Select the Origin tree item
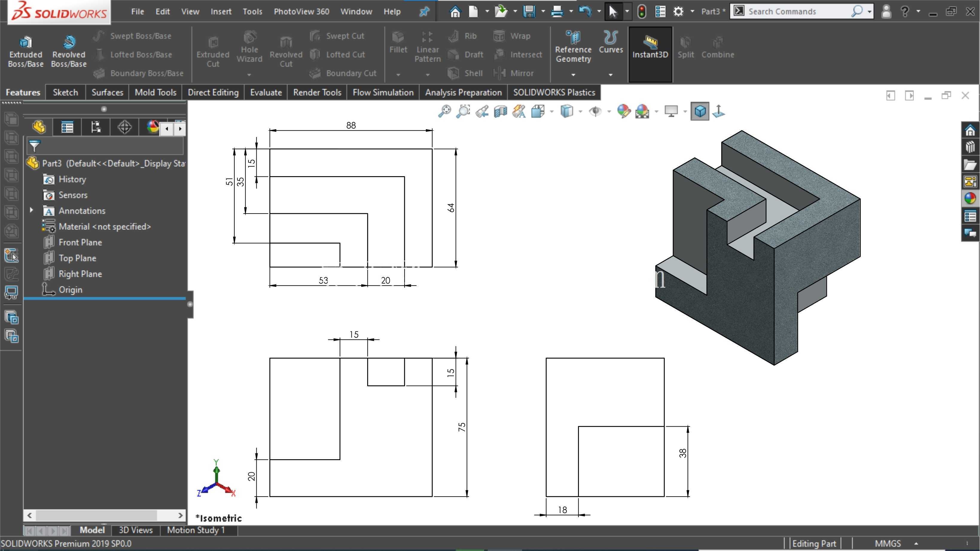The height and width of the screenshot is (551, 980). pyautogui.click(x=70, y=290)
